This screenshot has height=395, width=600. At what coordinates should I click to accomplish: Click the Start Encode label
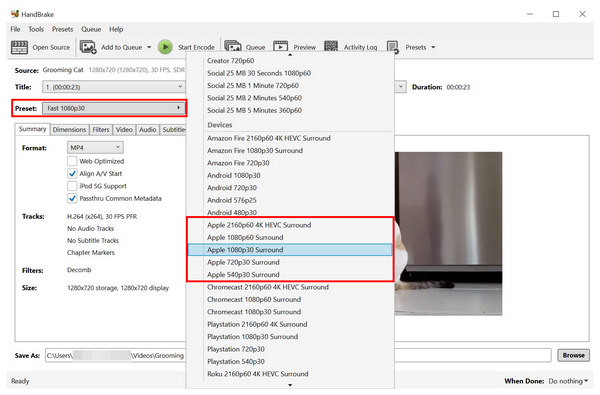click(196, 47)
